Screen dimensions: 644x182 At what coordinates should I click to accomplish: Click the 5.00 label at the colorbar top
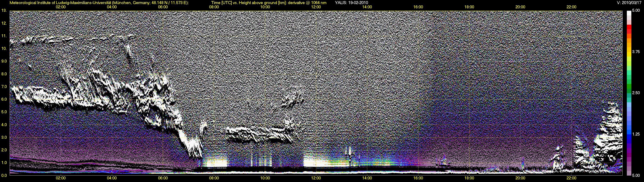point(636,10)
